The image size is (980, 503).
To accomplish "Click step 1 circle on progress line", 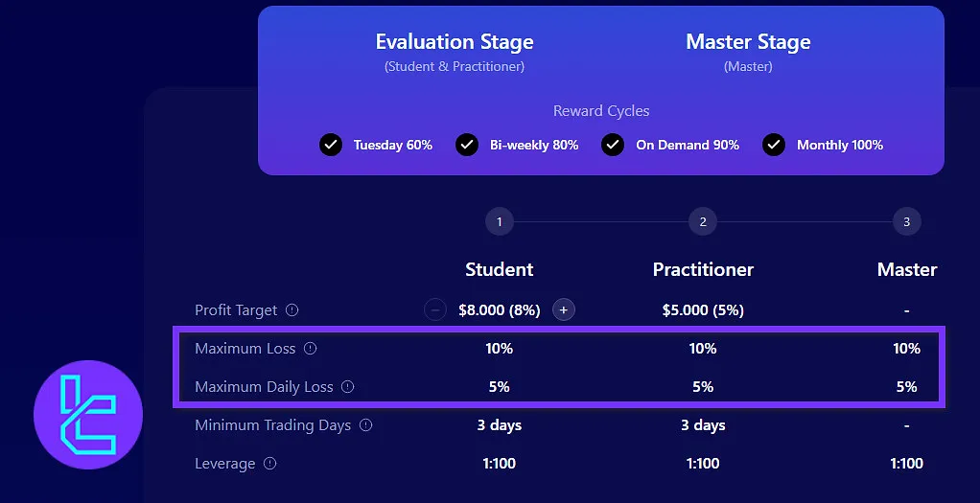I will pyautogui.click(x=499, y=222).
